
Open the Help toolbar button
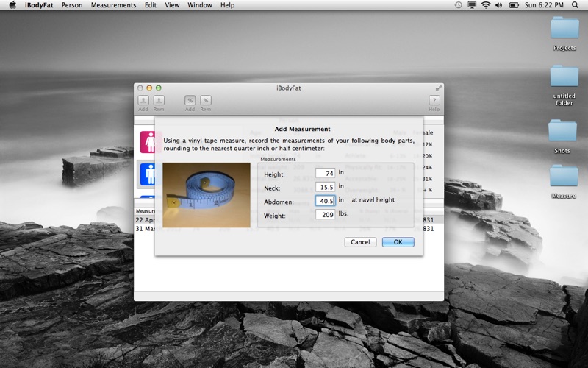pos(434,100)
